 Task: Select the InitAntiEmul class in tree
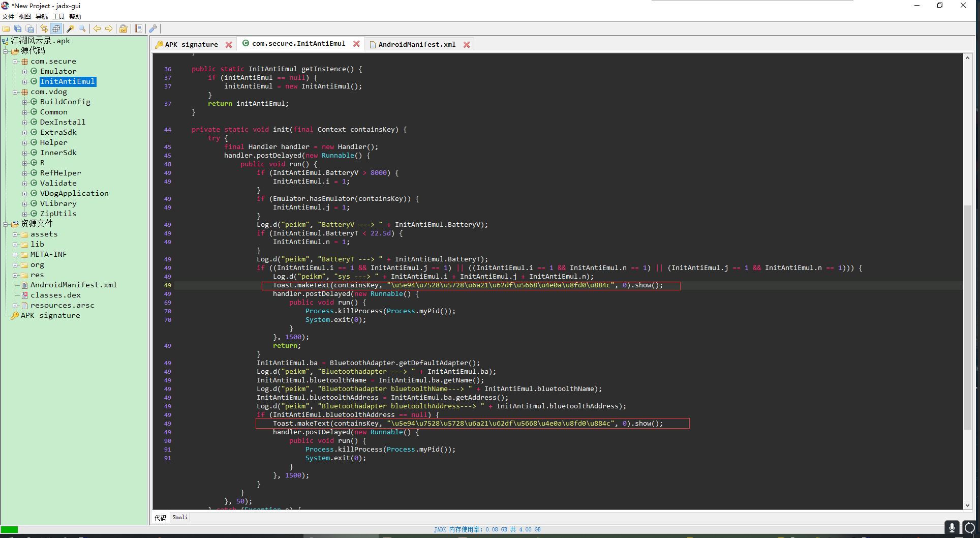pyautogui.click(x=68, y=81)
